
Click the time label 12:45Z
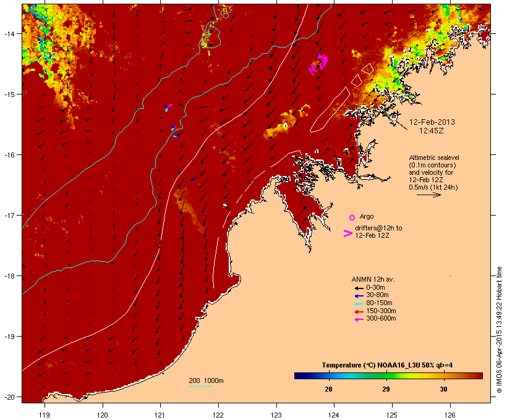[x=432, y=131]
